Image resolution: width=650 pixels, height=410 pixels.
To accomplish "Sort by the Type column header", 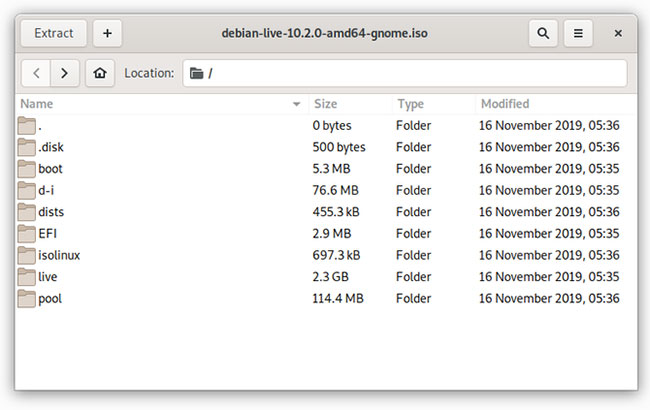I will (x=411, y=104).
